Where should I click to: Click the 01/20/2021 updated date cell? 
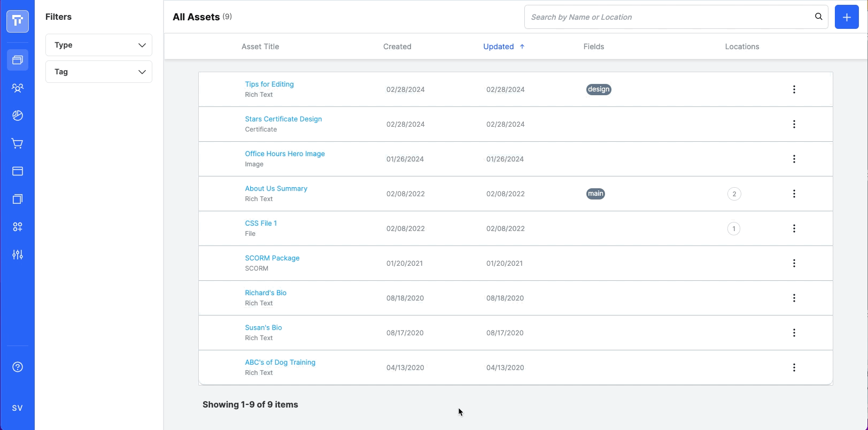pyautogui.click(x=505, y=263)
